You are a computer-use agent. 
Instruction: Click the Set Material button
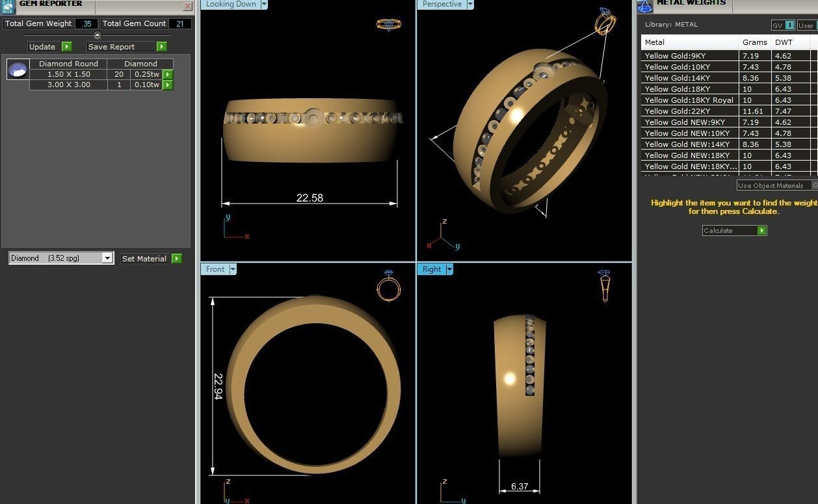click(x=145, y=259)
